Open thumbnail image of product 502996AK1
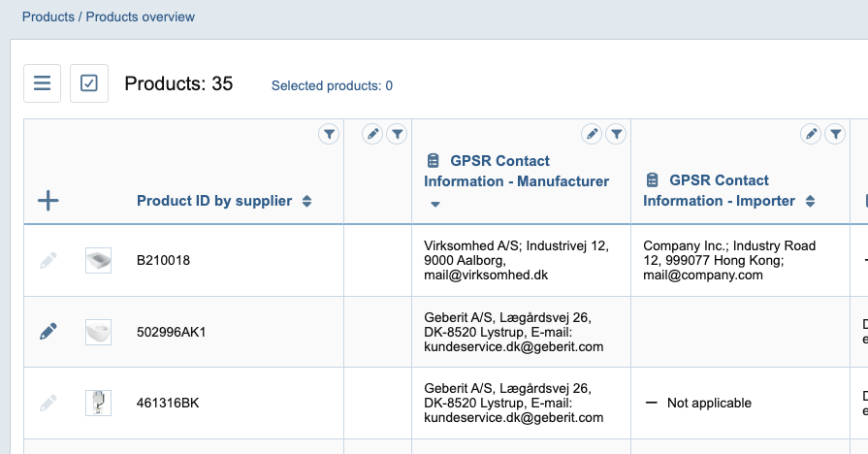This screenshot has width=868, height=454. [99, 332]
